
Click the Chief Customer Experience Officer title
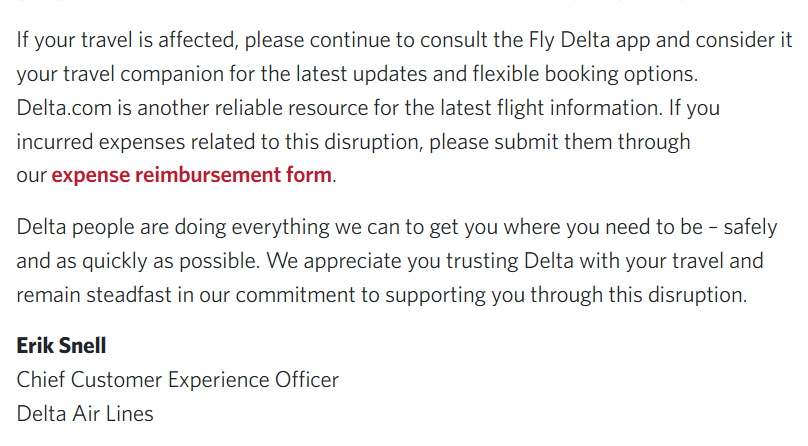coord(177,380)
